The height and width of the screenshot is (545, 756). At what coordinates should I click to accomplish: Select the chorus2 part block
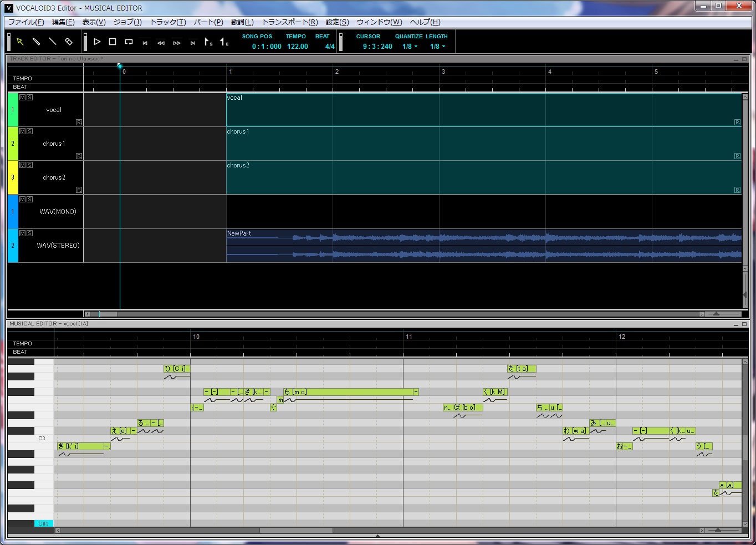[484, 177]
